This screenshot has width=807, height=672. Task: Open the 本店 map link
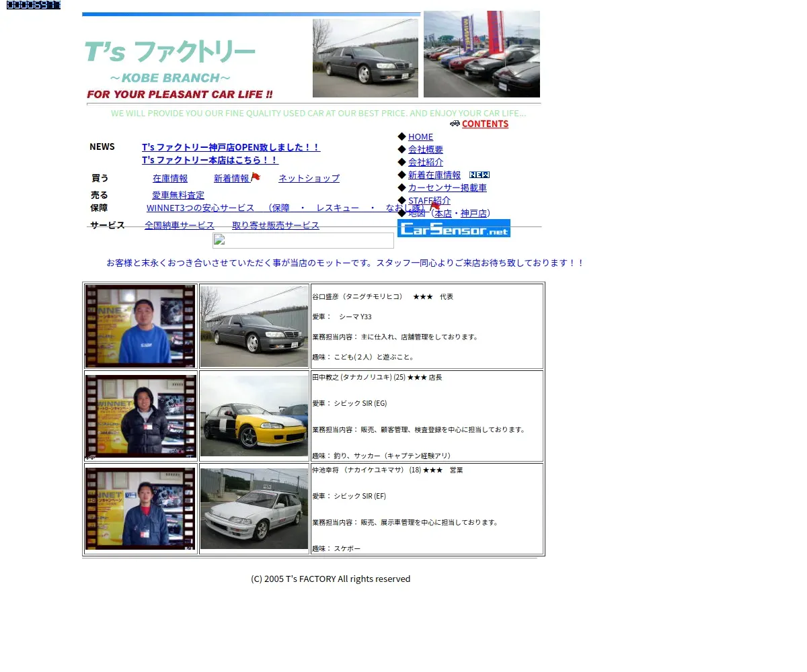click(x=443, y=213)
